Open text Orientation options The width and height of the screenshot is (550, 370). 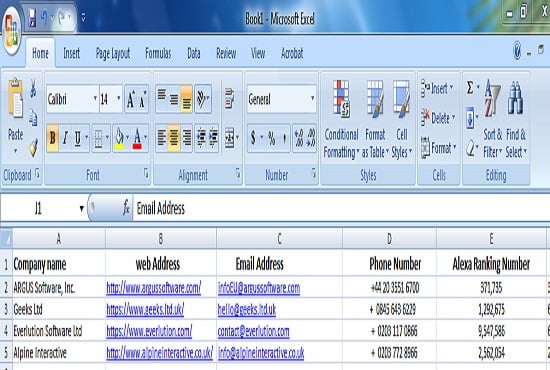[x=202, y=99]
